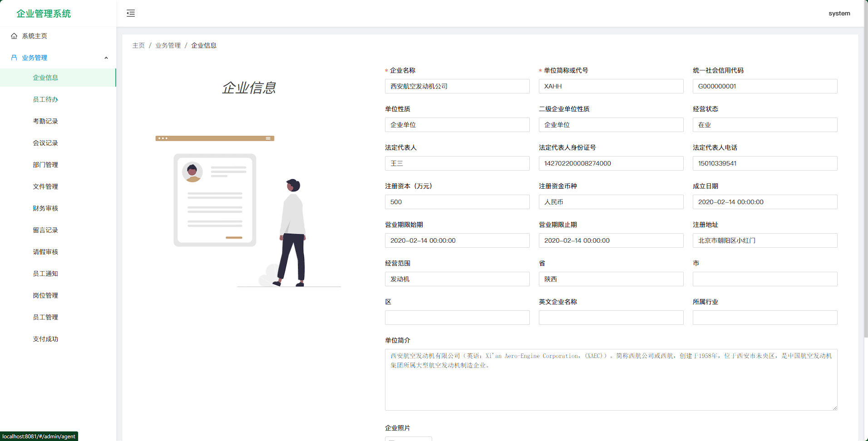
Task: Click the sidebar collapse hamburger icon
Action: (x=131, y=13)
